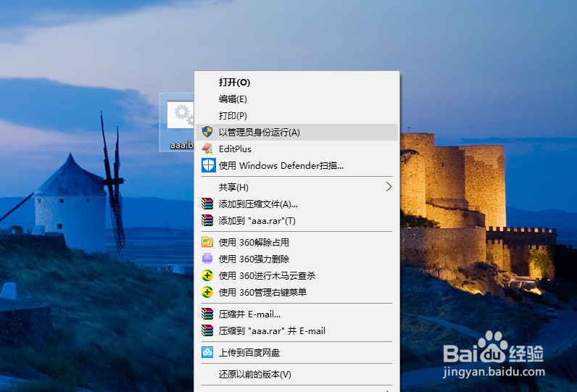577x392 pixels.
Task: Open the 共享(H) menu entry
Action: tap(297, 187)
